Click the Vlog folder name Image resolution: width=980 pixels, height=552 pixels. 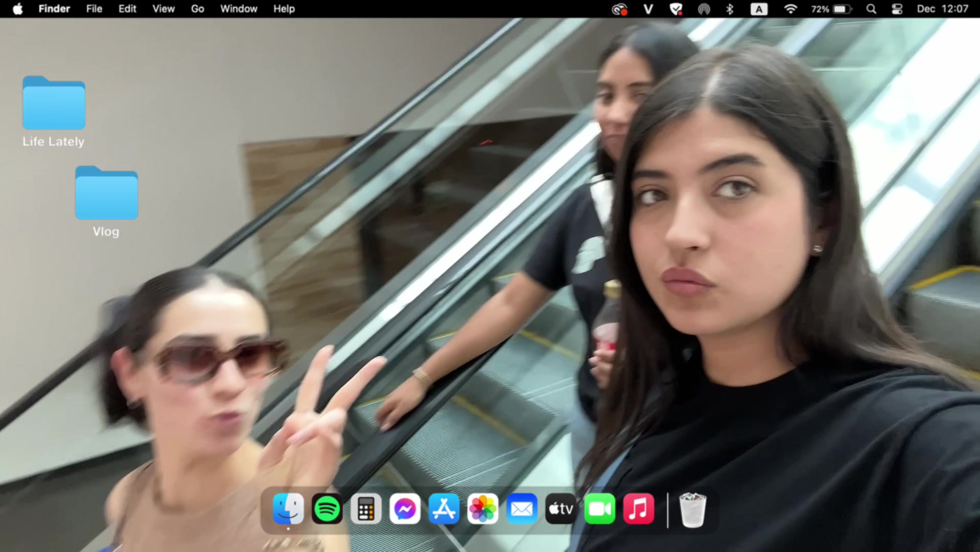(x=106, y=232)
